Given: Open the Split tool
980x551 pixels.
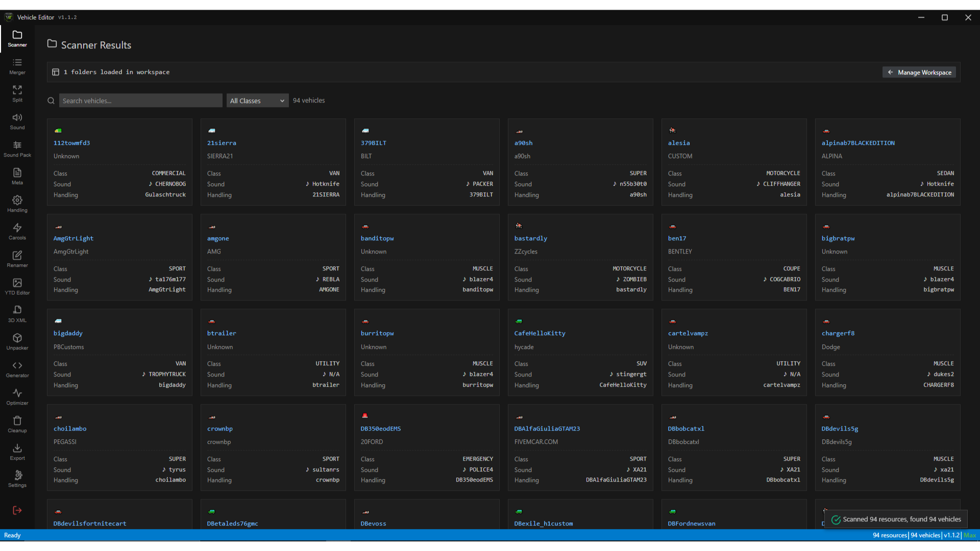Looking at the screenshot, I should tap(17, 94).
